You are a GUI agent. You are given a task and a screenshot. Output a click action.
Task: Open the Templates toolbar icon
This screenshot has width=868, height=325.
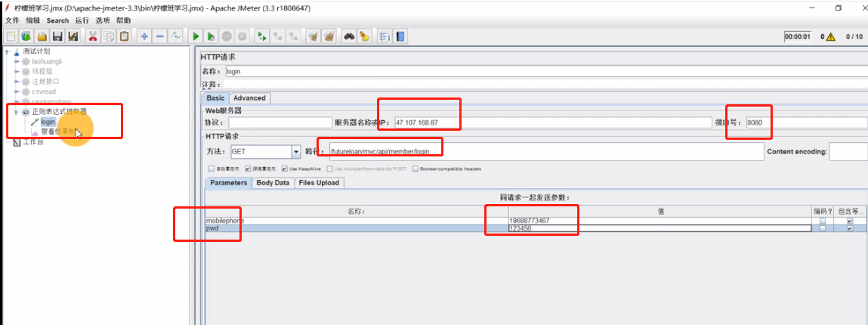pyautogui.click(x=26, y=36)
